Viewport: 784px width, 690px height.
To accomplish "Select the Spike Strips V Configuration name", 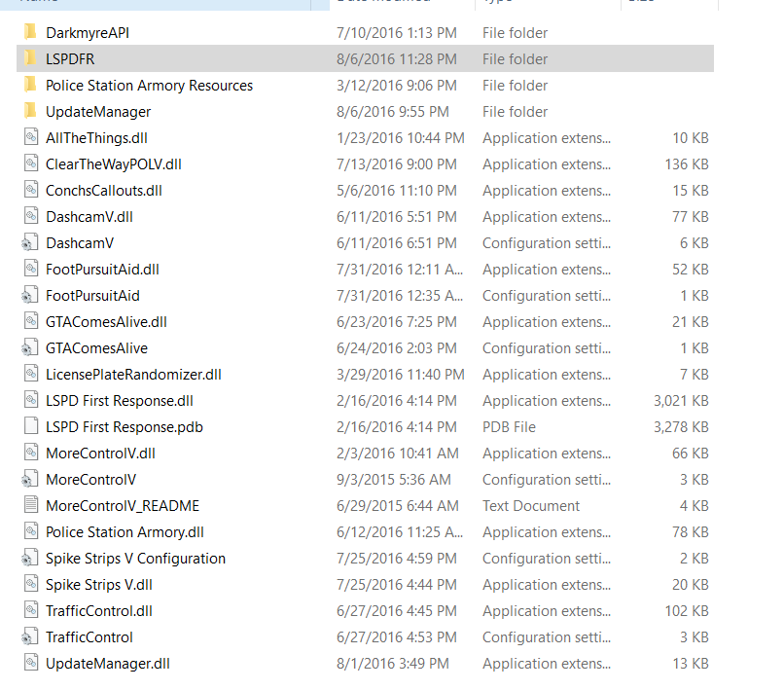I will tap(135, 559).
